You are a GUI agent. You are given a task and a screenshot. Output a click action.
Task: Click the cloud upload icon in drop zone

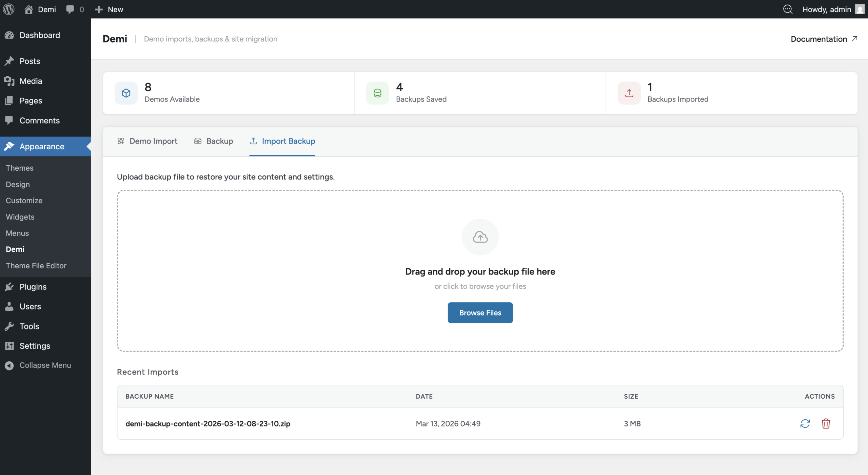pos(480,237)
